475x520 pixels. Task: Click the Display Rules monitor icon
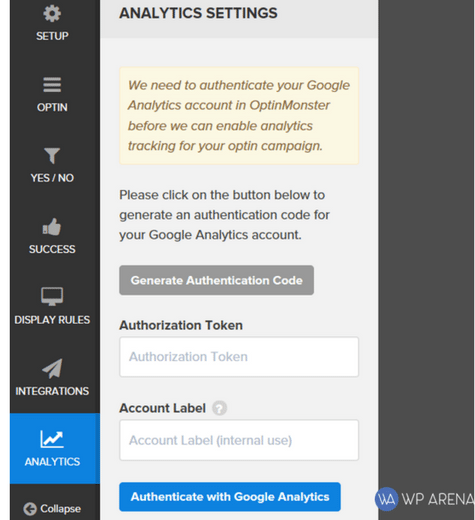[x=52, y=296]
